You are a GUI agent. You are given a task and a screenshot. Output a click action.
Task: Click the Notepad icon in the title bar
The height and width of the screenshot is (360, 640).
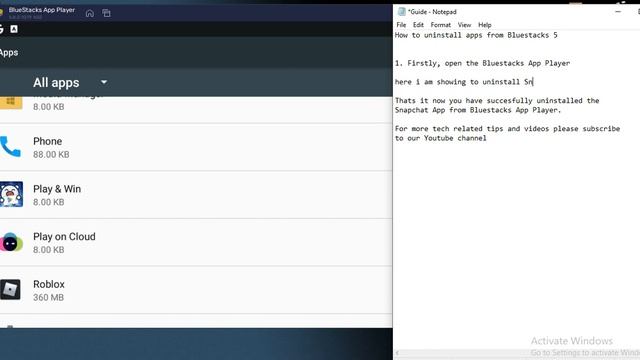tap(402, 12)
